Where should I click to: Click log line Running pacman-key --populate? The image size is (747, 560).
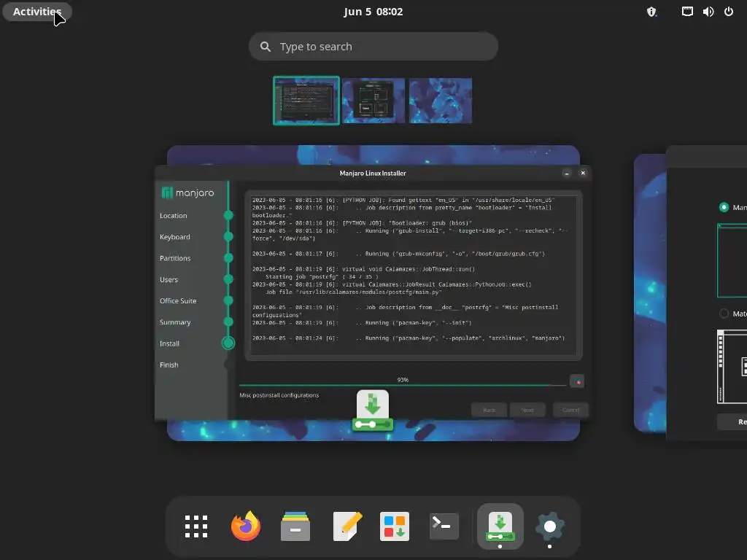click(x=409, y=338)
